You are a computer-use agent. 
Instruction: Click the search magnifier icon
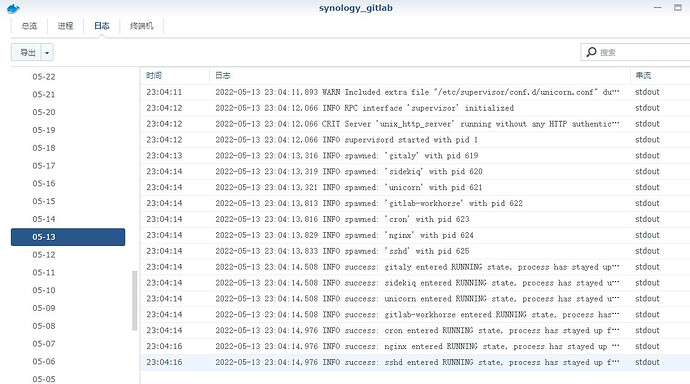click(591, 52)
